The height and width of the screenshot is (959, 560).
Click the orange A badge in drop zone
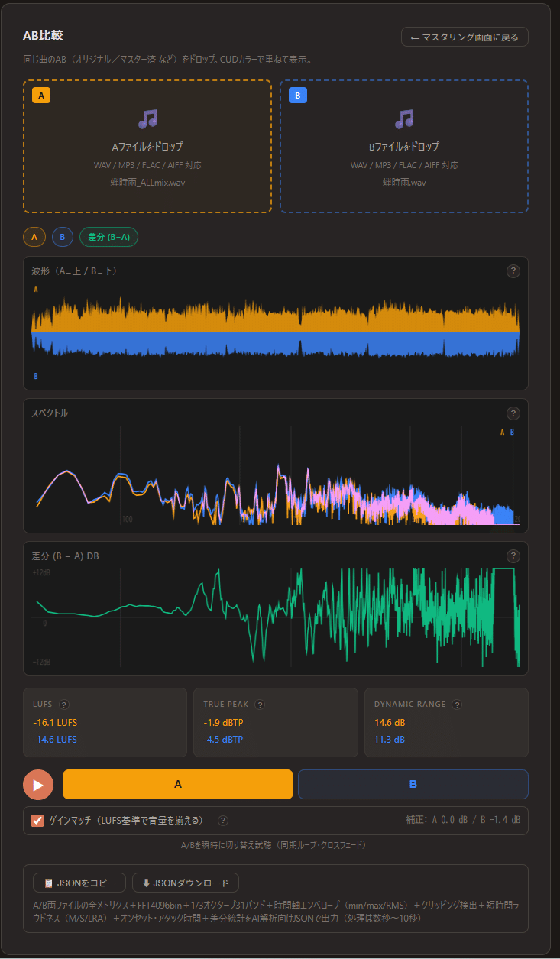(41, 96)
